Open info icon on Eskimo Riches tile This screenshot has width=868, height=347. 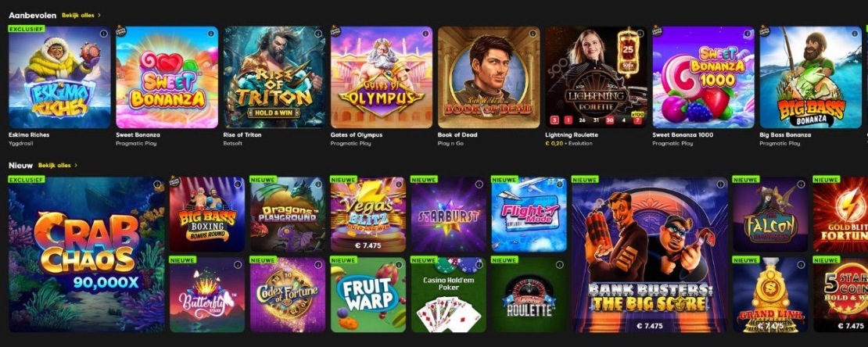[103, 34]
